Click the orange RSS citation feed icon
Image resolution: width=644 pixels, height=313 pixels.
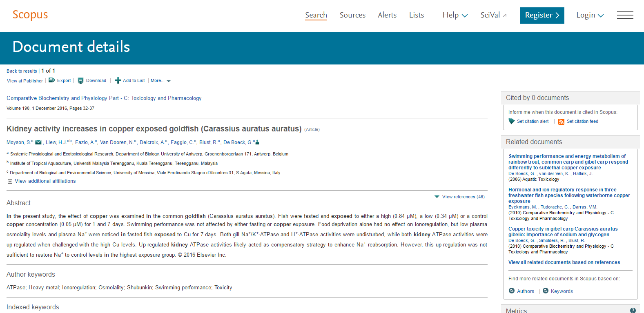pos(561,122)
